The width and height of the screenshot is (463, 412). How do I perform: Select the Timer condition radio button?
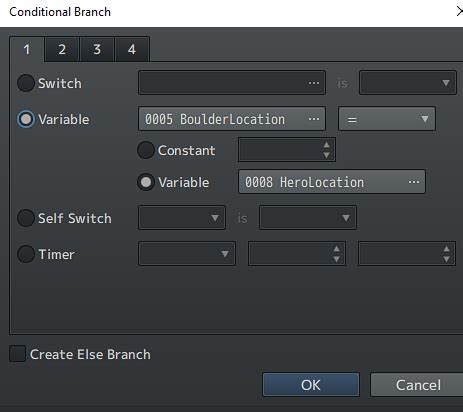[x=26, y=254]
